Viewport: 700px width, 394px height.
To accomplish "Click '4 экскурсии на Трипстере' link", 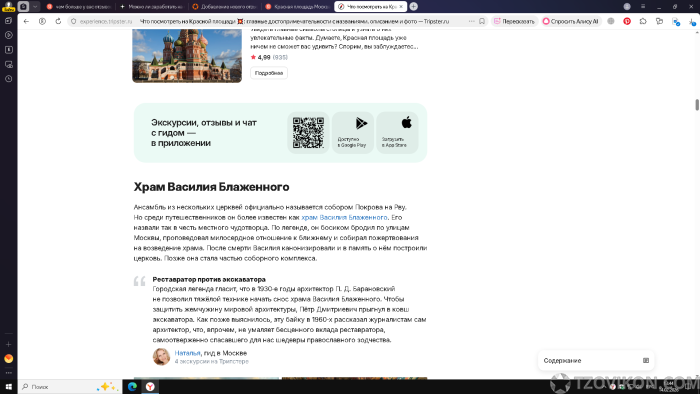I will click(x=212, y=361).
